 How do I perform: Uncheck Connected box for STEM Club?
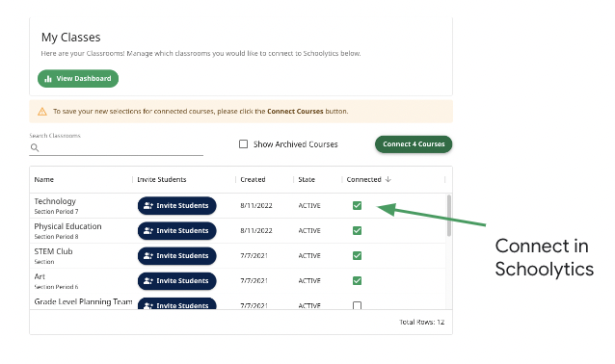click(x=357, y=256)
